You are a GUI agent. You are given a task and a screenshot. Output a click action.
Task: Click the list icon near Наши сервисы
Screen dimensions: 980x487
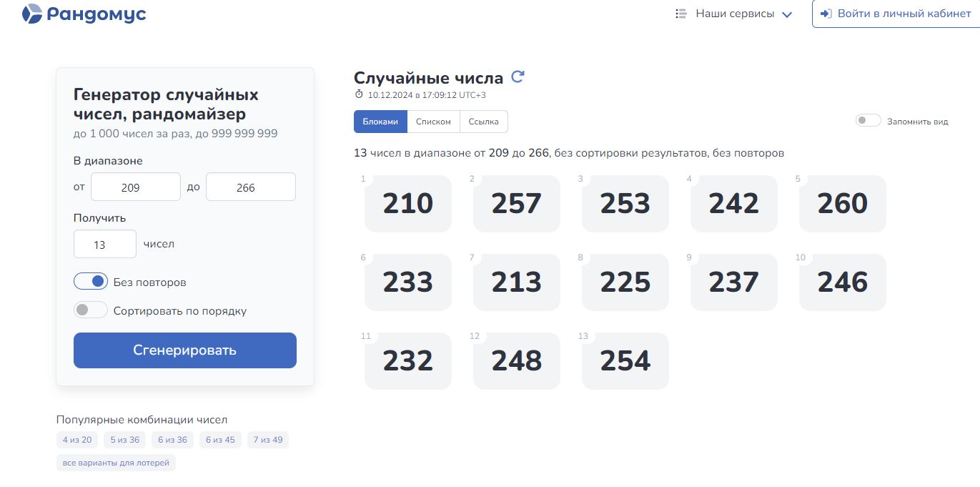[681, 14]
